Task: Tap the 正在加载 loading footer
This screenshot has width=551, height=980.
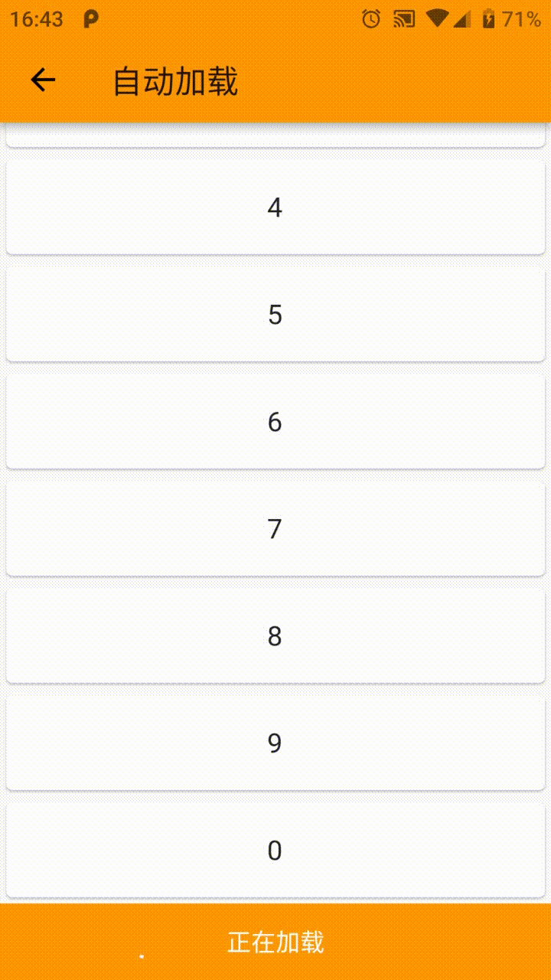Action: coord(275,942)
